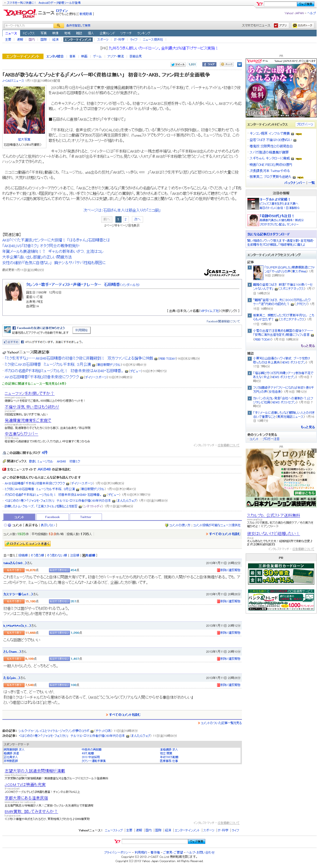Click 私はそう思わない on とし(ham...) comment
The width and height of the screenshot is (319, 868).
click(59, 658)
